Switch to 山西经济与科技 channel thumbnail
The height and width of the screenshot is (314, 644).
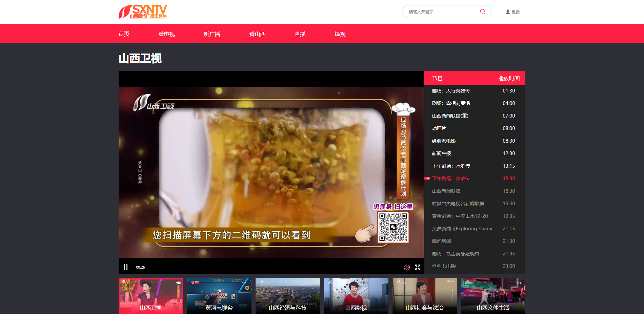click(287, 296)
